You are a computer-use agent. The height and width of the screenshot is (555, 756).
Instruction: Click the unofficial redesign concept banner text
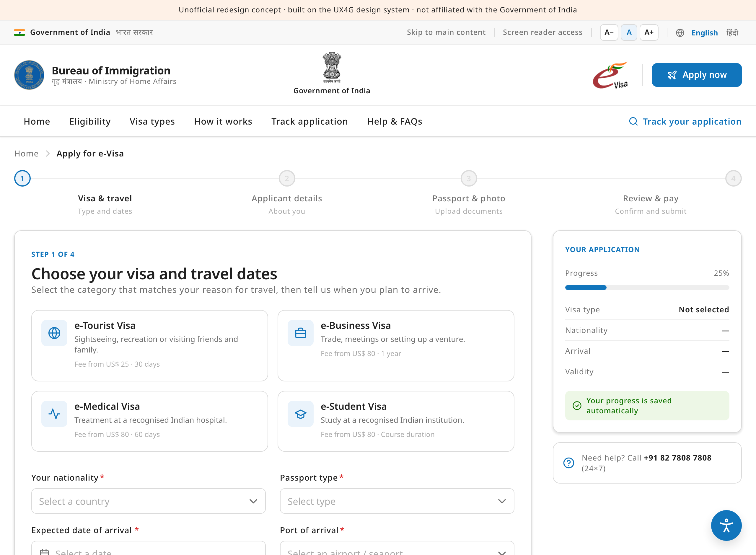point(378,10)
